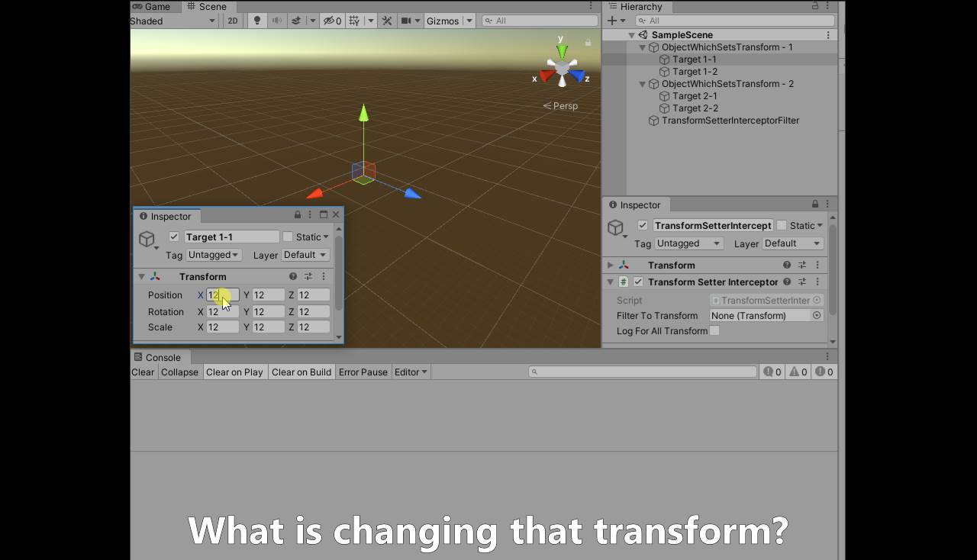Enable Log For All Transform checkbox
This screenshot has width=977, height=560.
pos(714,331)
